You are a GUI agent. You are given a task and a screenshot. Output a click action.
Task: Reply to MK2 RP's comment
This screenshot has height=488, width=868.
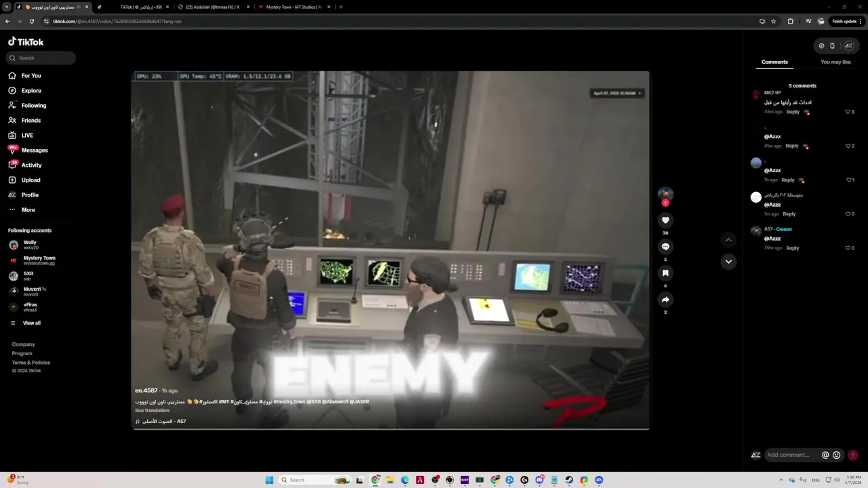click(793, 112)
